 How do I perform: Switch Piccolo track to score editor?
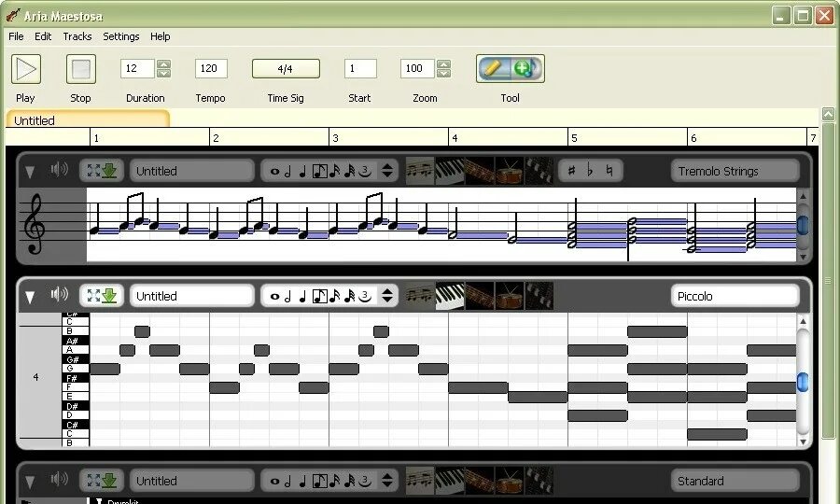pyautogui.click(x=420, y=296)
